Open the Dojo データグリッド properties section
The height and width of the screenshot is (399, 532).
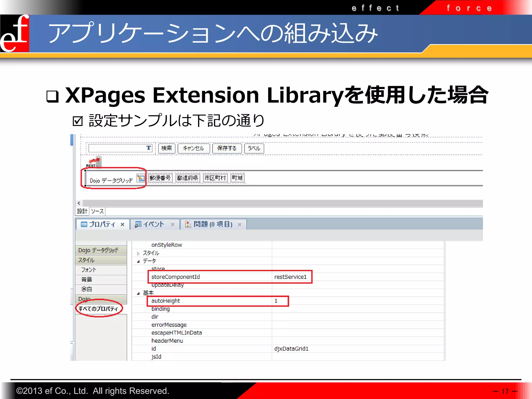pos(101,250)
